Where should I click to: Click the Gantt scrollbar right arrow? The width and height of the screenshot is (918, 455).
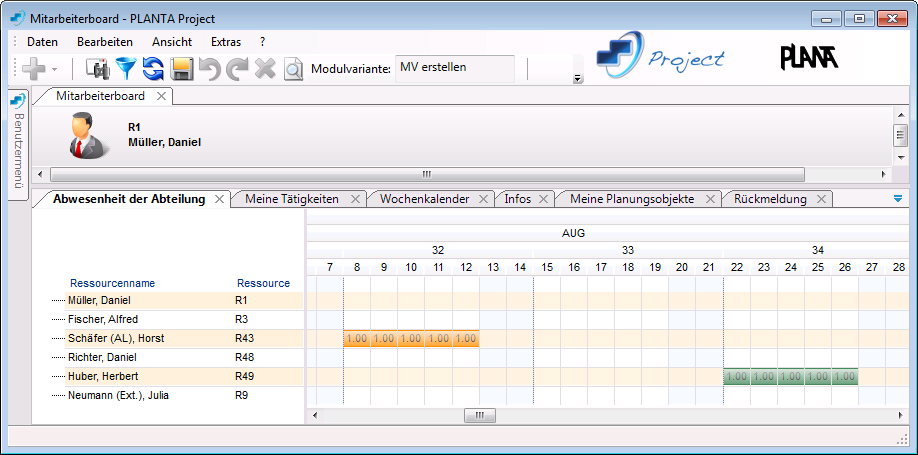coord(900,415)
